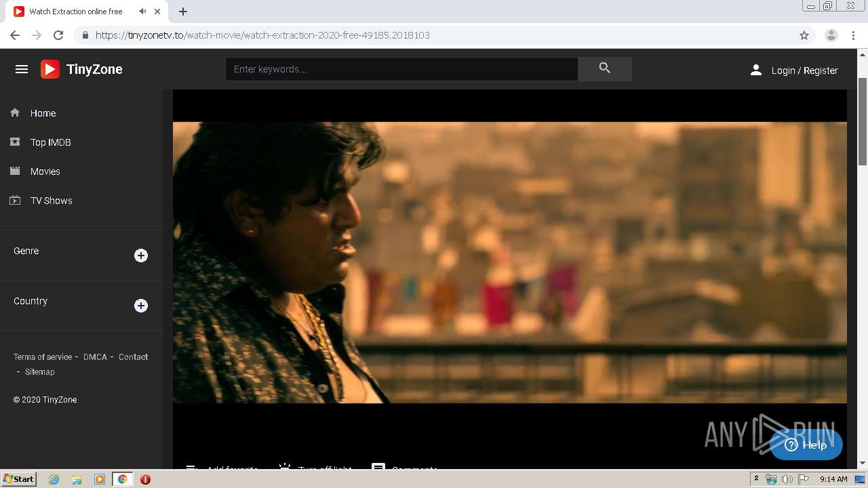Open Chrome three-dot menu
The height and width of the screenshot is (488, 868).
pyautogui.click(x=854, y=35)
